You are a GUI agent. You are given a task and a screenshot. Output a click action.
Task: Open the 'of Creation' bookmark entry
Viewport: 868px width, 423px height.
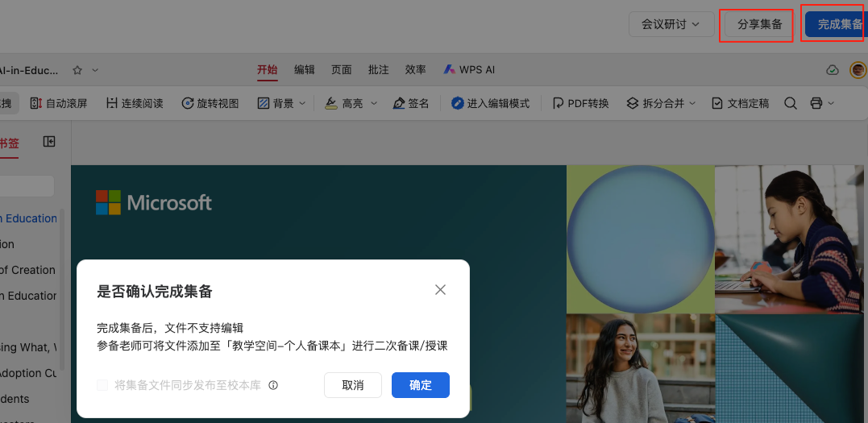(27, 270)
